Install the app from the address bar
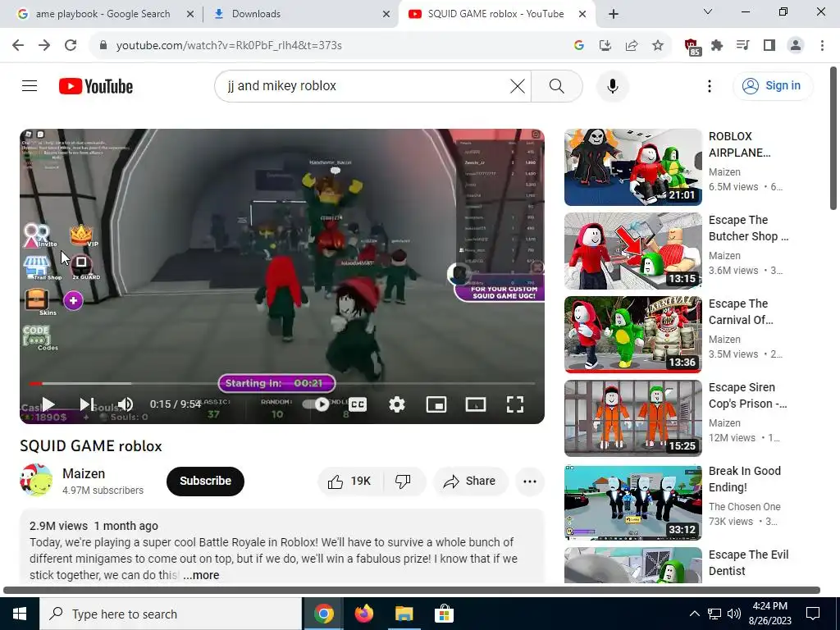This screenshot has width=840, height=630. click(x=605, y=45)
